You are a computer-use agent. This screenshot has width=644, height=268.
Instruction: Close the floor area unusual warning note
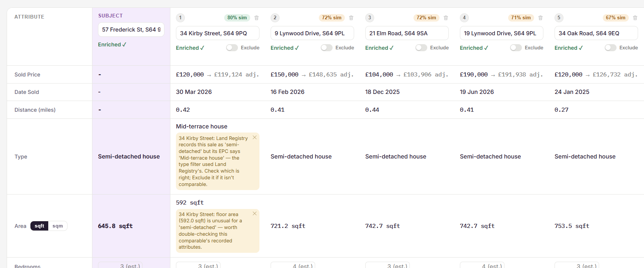[255, 213]
